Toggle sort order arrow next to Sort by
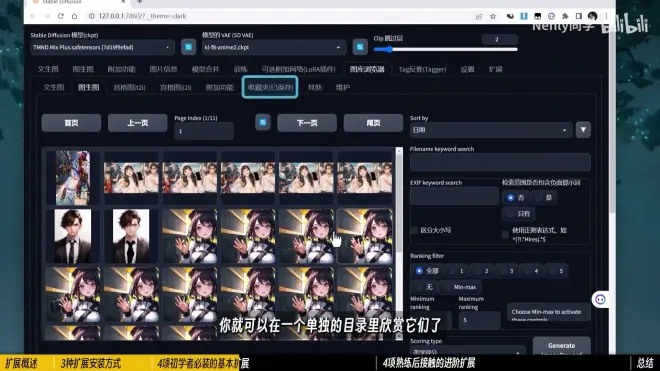This screenshot has width=660, height=371. [583, 130]
